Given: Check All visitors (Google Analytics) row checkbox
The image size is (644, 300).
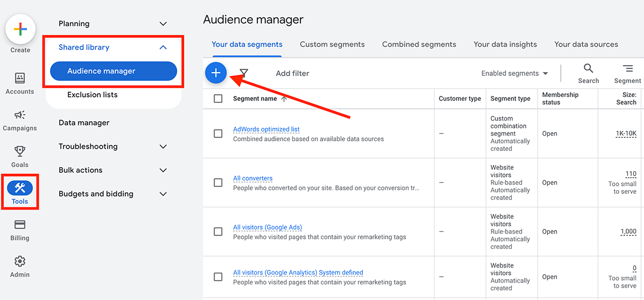Looking at the screenshot, I should [218, 277].
